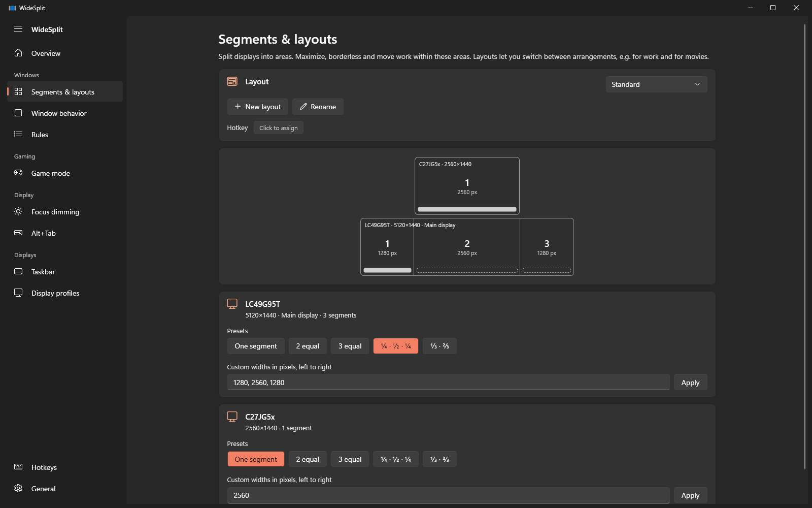Select ⅓ · ⅔ preset for C27JG5x
This screenshot has height=508, width=812.
(439, 459)
